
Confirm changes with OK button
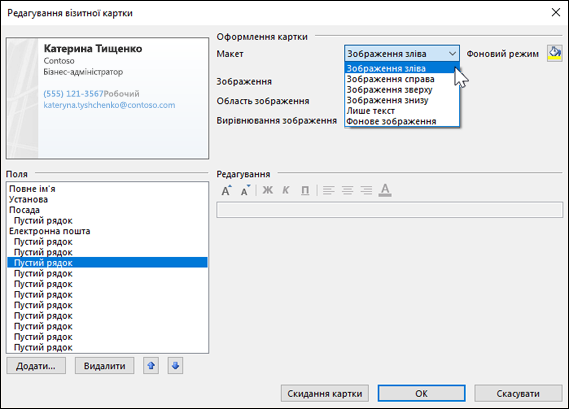tap(421, 394)
